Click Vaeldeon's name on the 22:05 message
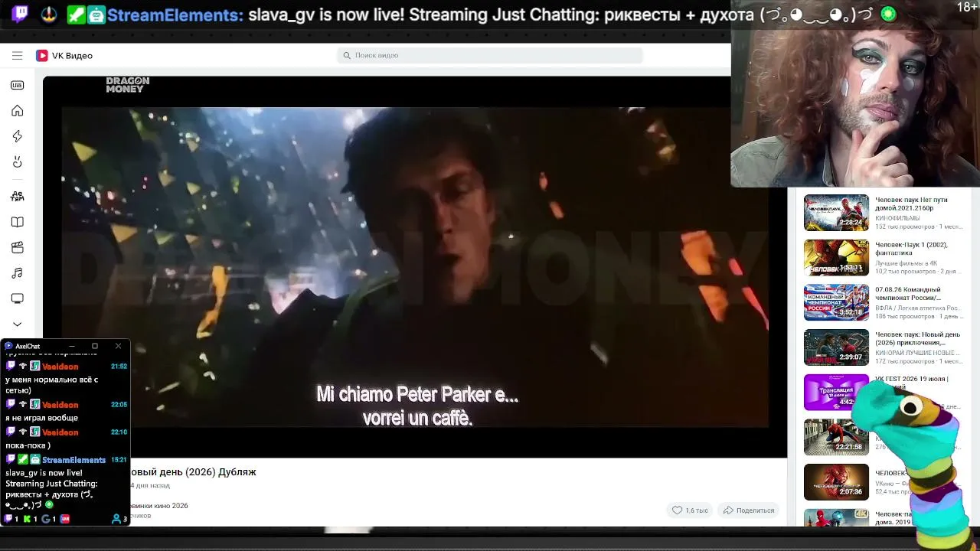The width and height of the screenshot is (980, 551). click(x=60, y=405)
